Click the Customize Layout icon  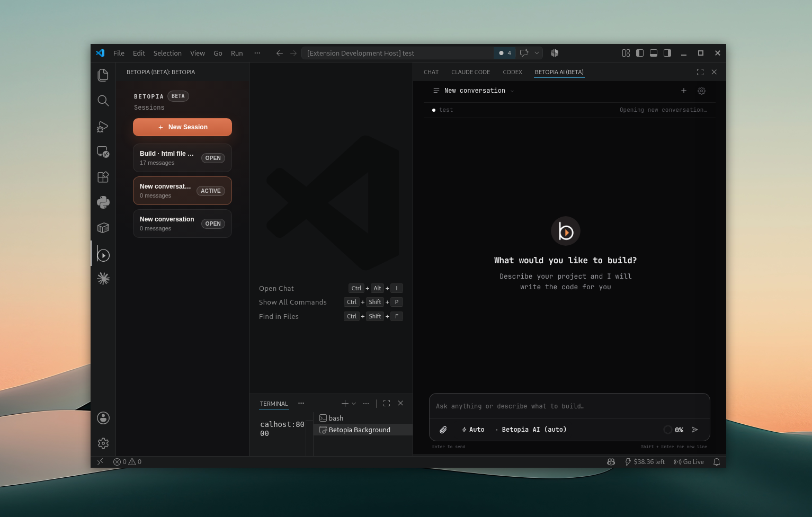(626, 53)
